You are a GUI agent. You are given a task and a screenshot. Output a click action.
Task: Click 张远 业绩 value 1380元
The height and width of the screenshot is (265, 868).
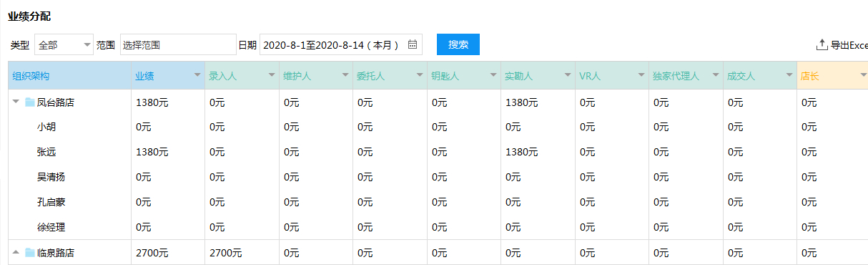click(x=152, y=153)
